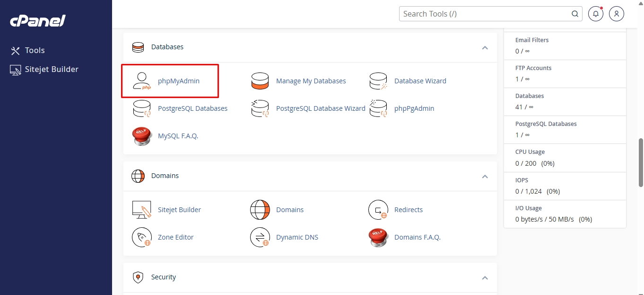Open the Manage My Databases link
644x295 pixels.
[x=311, y=81]
